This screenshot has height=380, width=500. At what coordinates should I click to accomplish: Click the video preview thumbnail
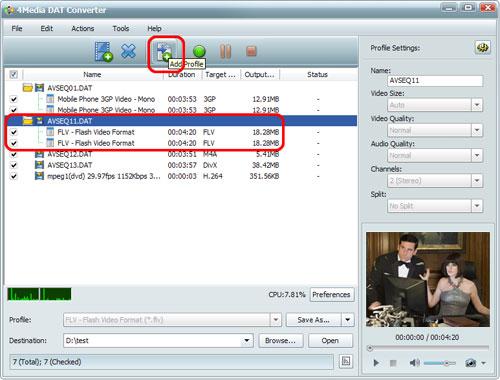pos(428,279)
